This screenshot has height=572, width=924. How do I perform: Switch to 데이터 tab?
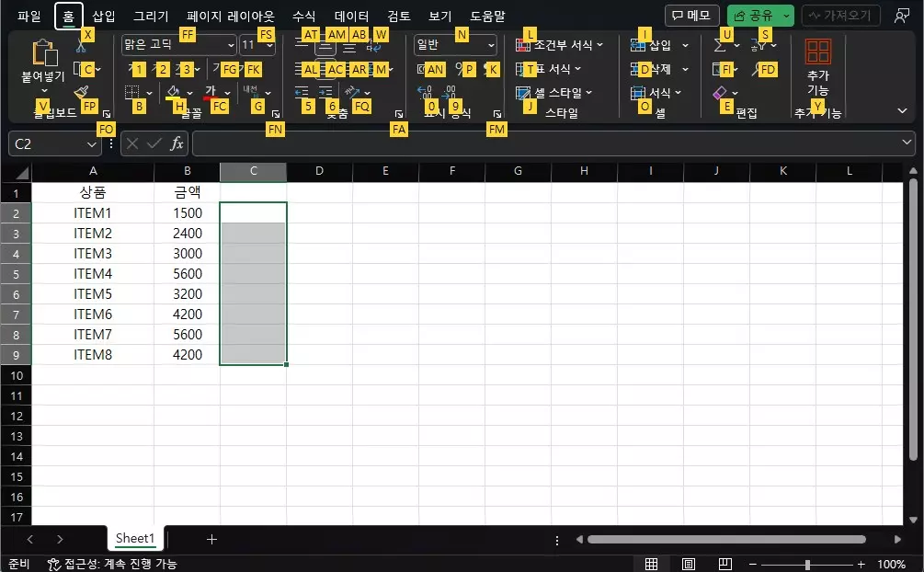[x=352, y=16]
